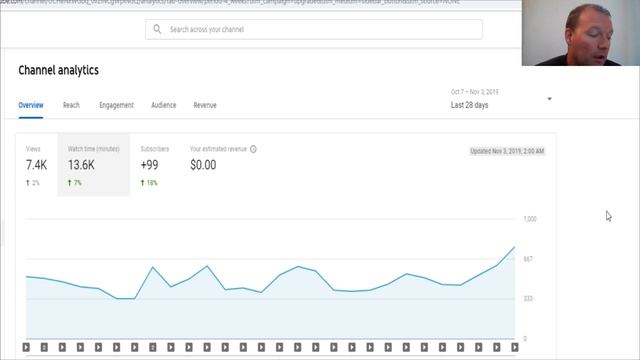
Task: Open the Engagement tab
Action: click(116, 105)
